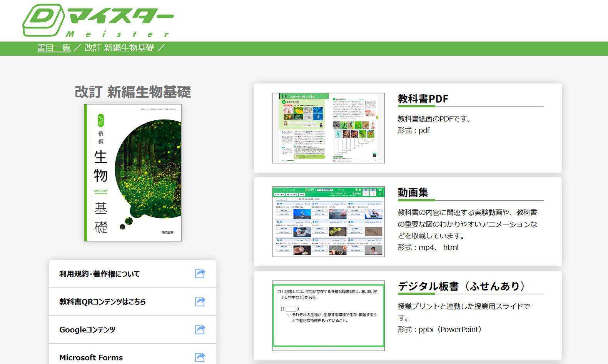Click external link icon beside Googleコンテンツ
Image resolution: width=608 pixels, height=364 pixels.
click(200, 329)
